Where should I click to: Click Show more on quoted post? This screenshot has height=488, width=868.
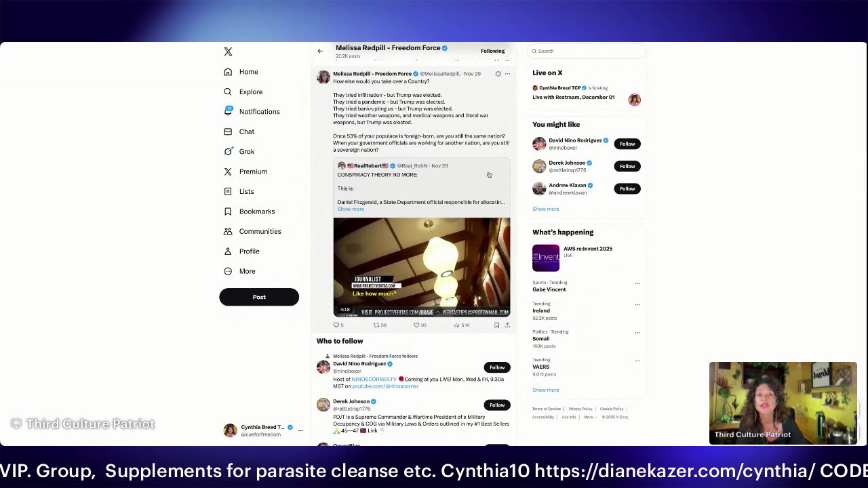tap(351, 209)
